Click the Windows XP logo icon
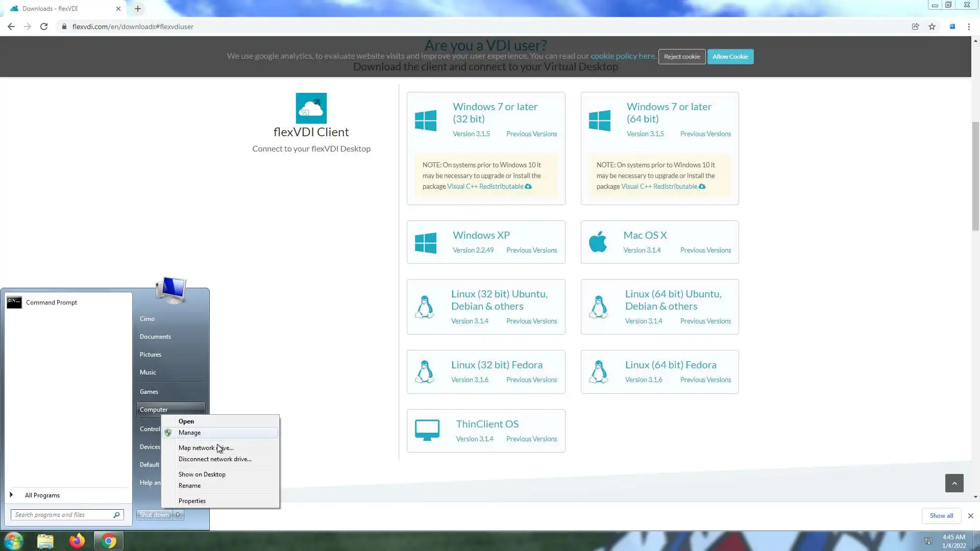 [425, 242]
